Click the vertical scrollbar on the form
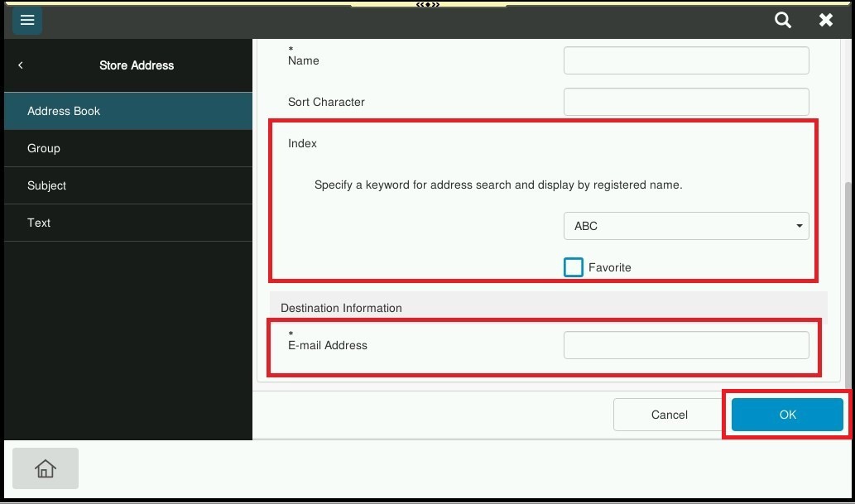Viewport: 855px width, 504px height. (848, 281)
